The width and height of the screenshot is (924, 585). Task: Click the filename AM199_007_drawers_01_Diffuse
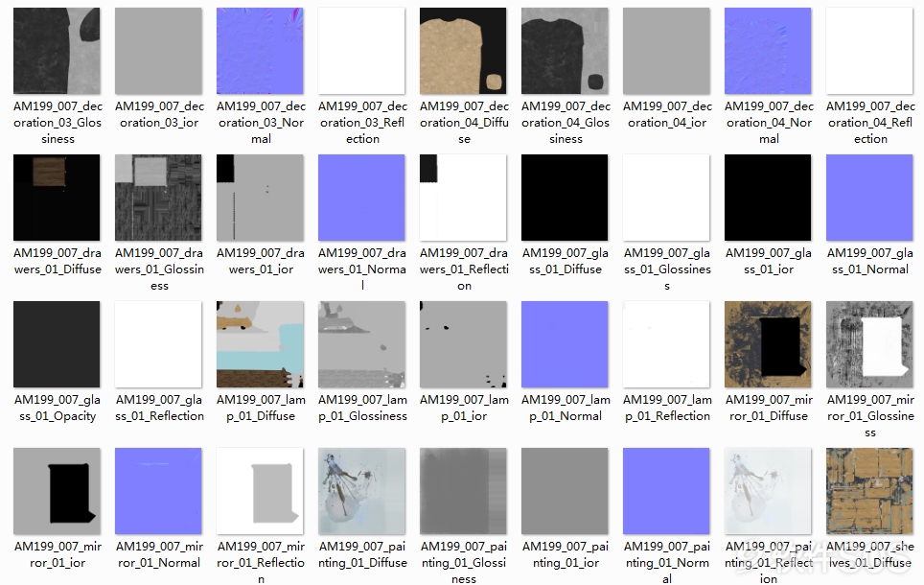58,261
